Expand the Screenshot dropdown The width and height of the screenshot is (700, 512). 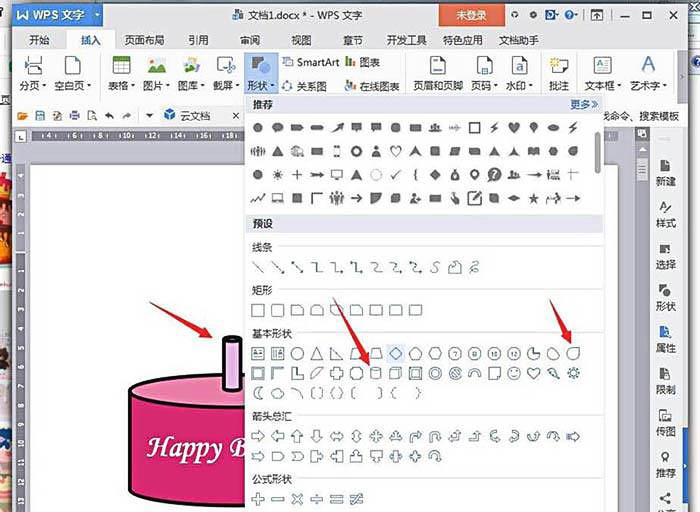[x=226, y=73]
